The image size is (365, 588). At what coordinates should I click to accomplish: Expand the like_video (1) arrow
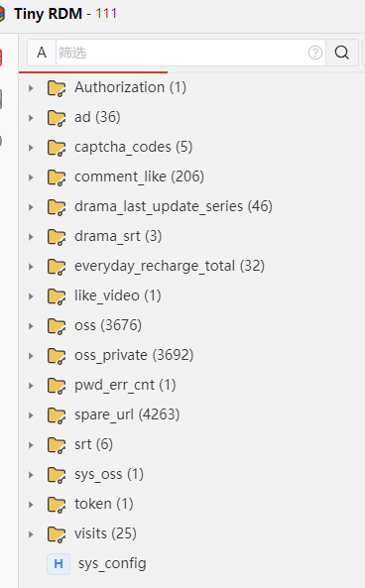tap(31, 296)
